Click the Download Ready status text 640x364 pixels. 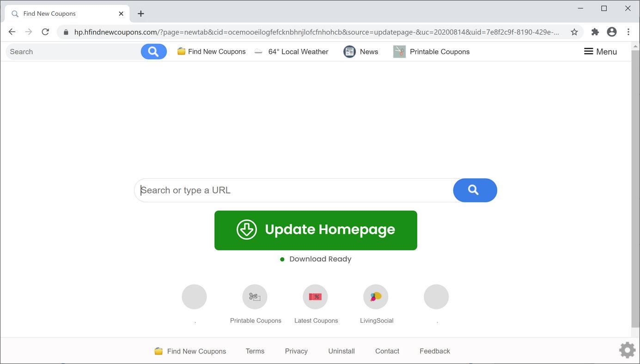(320, 259)
